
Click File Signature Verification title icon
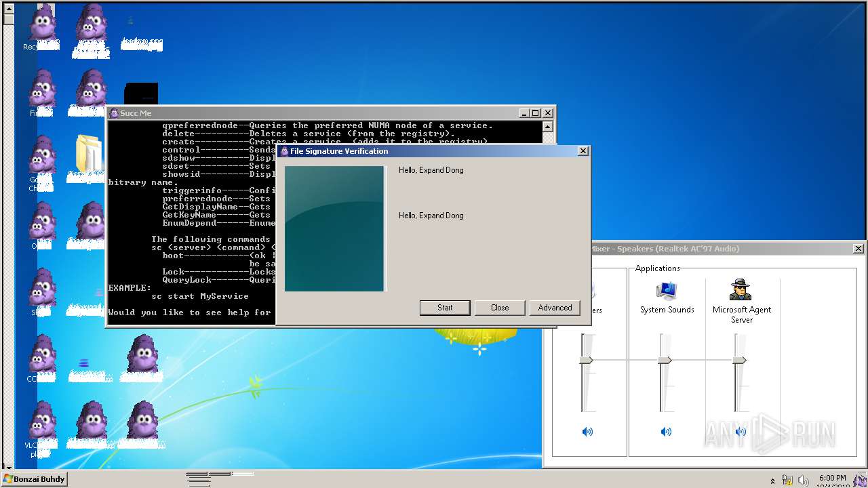click(x=284, y=151)
